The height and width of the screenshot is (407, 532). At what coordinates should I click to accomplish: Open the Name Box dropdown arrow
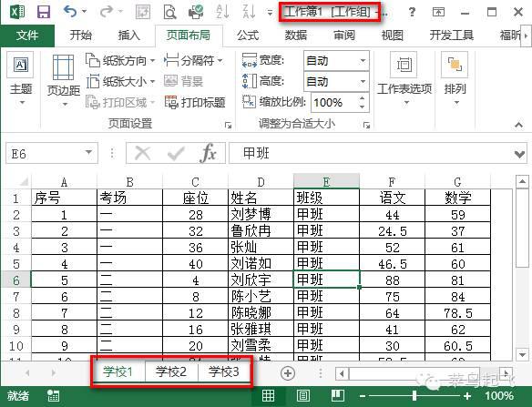[89, 153]
